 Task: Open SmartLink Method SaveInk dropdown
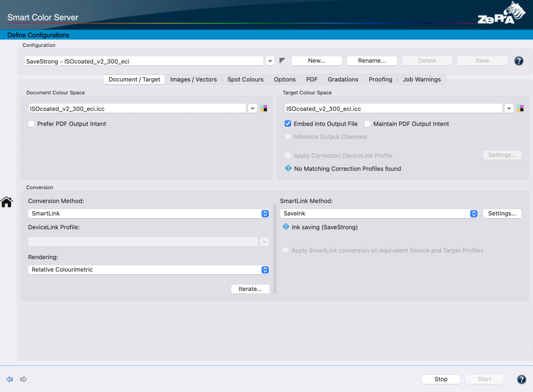click(x=379, y=214)
